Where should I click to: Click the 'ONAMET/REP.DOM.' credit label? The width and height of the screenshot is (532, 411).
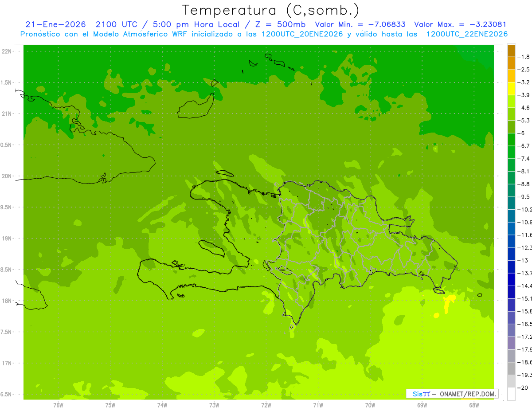(468, 394)
